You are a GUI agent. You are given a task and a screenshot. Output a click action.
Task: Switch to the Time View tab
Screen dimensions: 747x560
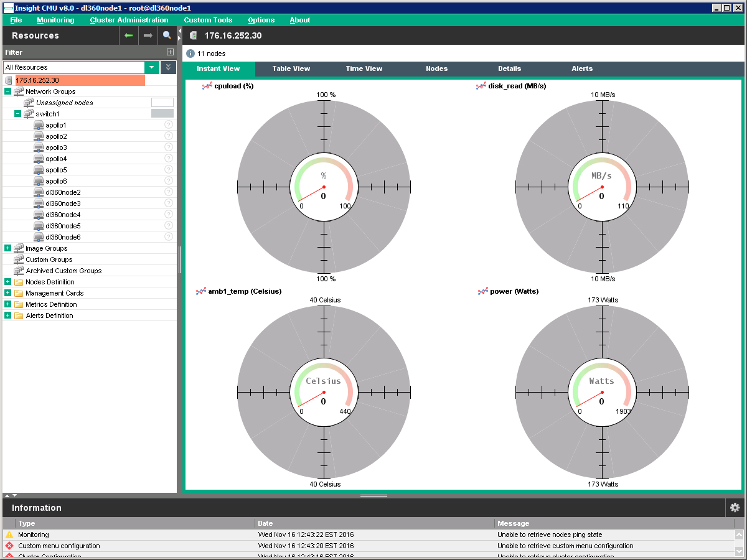[364, 68]
